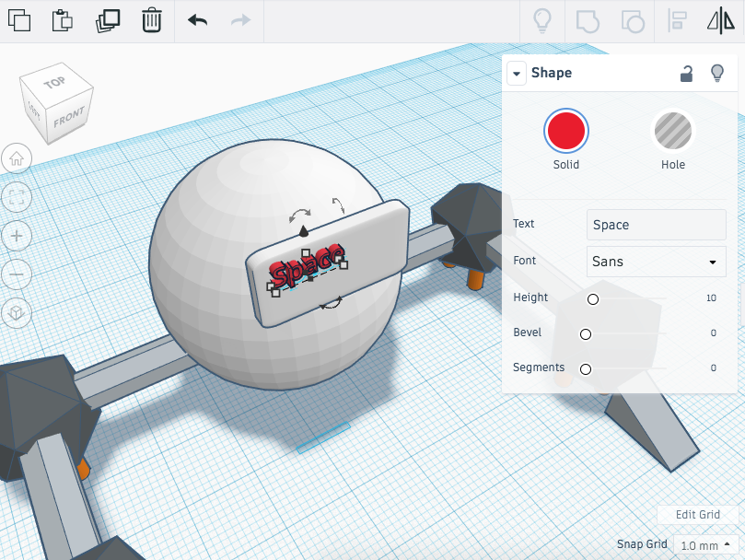The width and height of the screenshot is (745, 560).
Task: Click the Paste clipboard icon
Action: tap(63, 19)
